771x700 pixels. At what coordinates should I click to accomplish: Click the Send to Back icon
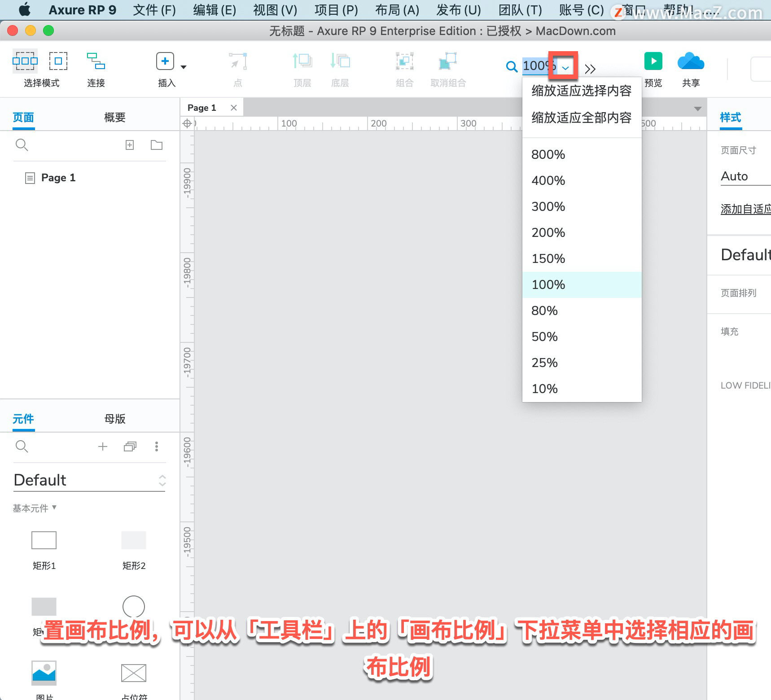click(x=340, y=61)
